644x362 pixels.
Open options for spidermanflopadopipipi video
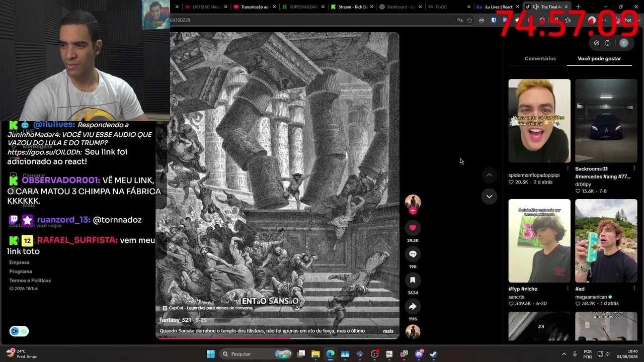[568, 168]
